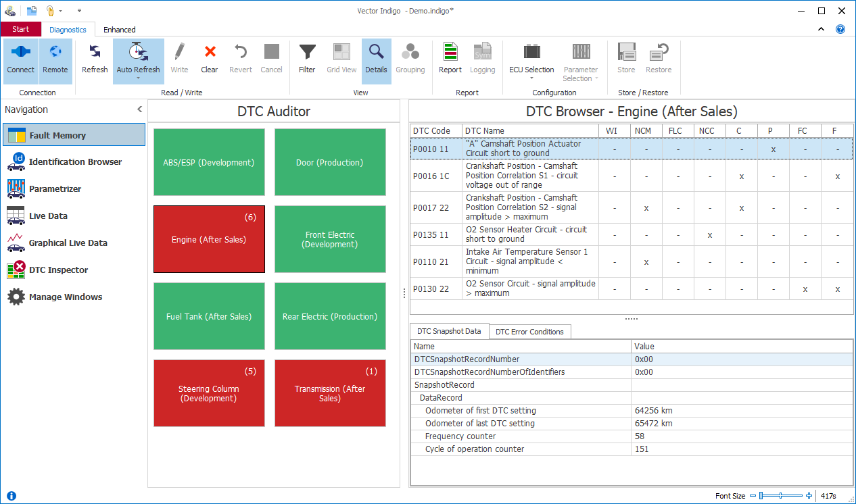The height and width of the screenshot is (504, 856).
Task: Click the Logging icon
Action: click(x=482, y=52)
